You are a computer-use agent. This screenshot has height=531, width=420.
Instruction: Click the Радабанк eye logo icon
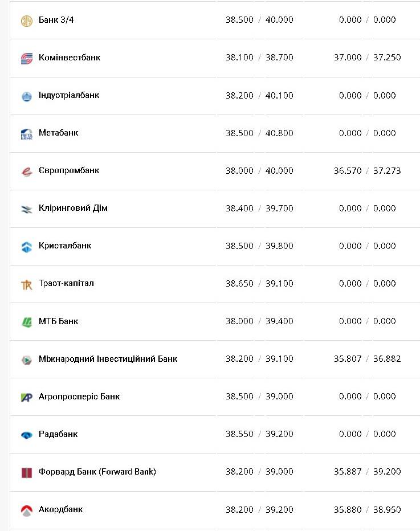[x=26, y=435]
